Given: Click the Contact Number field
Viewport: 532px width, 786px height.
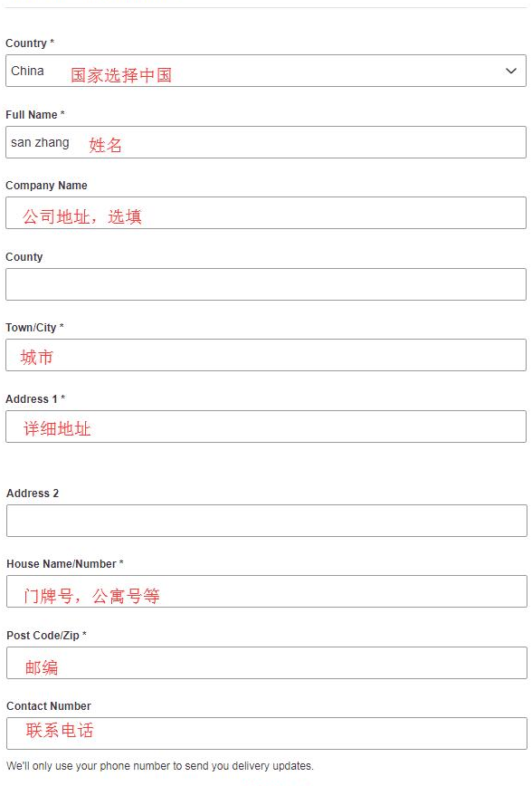Looking at the screenshot, I should point(266,732).
